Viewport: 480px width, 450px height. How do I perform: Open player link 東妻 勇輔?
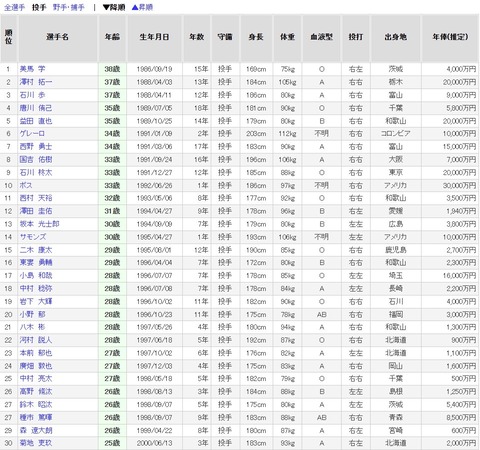click(36, 263)
